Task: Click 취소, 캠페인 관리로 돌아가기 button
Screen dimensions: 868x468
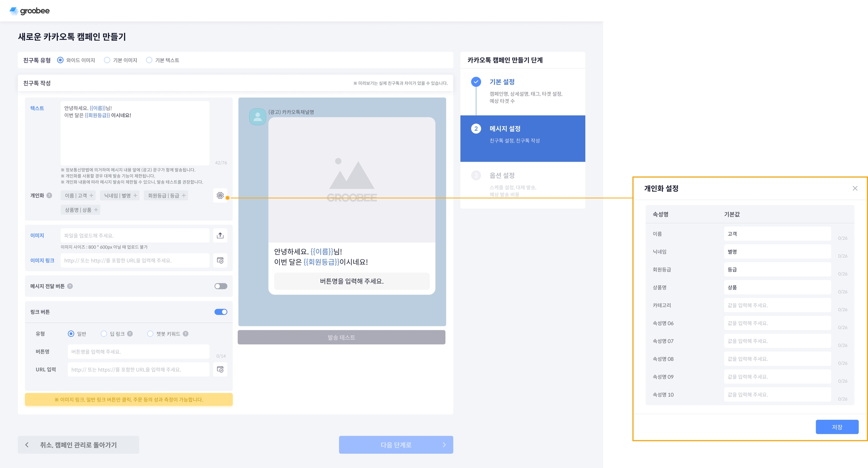Action: [78, 445]
